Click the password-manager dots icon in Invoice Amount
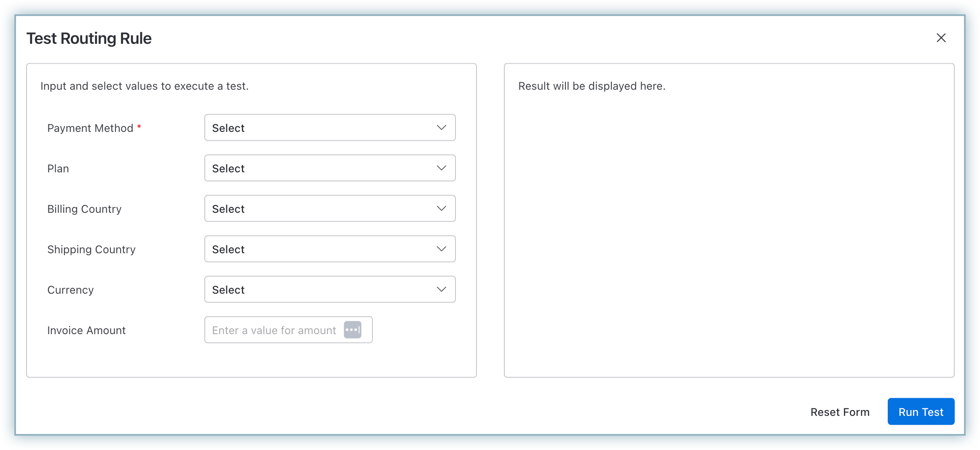Screen dimensions: 980x450 pos(352,330)
